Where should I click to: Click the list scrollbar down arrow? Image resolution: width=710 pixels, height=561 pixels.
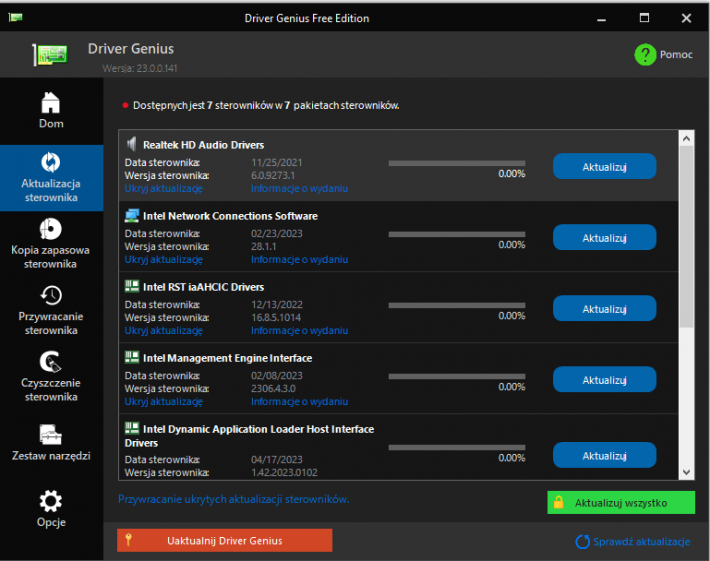click(x=686, y=472)
